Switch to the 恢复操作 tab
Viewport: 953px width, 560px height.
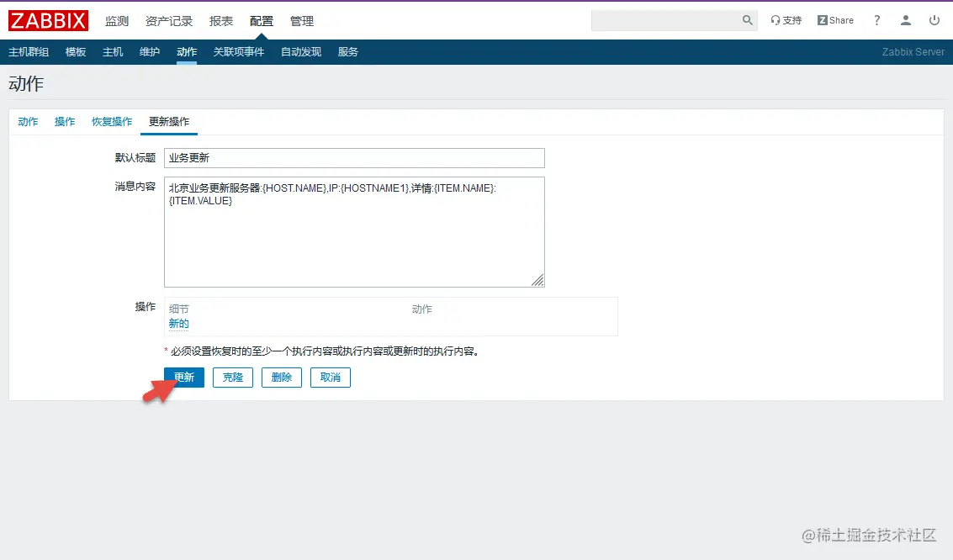111,121
